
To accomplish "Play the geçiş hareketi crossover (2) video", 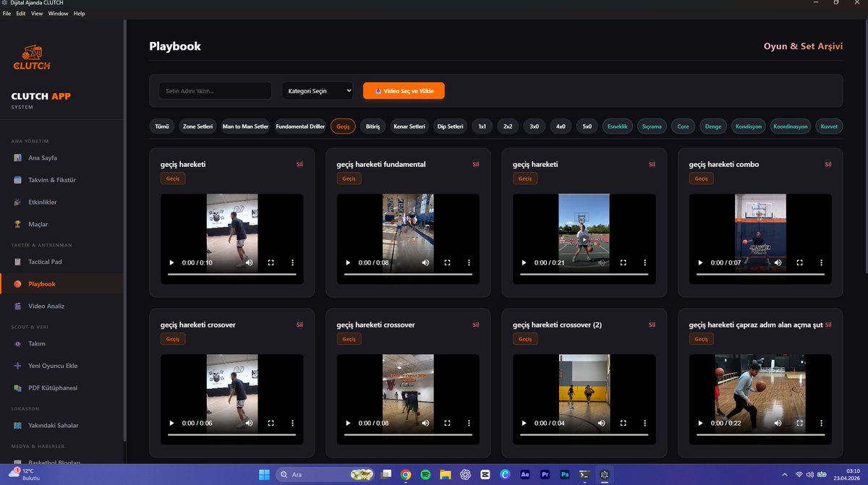I will pos(524,424).
